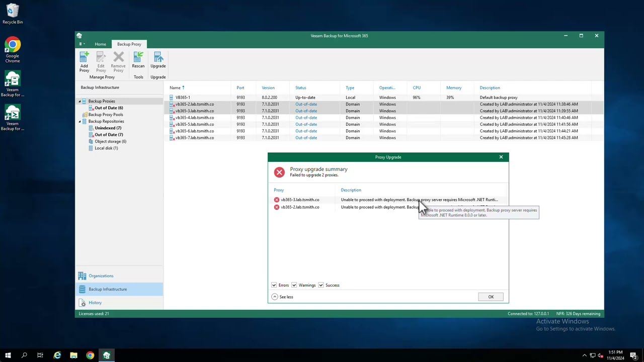This screenshot has width=644, height=362.
Task: Click the Proxy column header in dialog
Action: [x=279, y=190]
